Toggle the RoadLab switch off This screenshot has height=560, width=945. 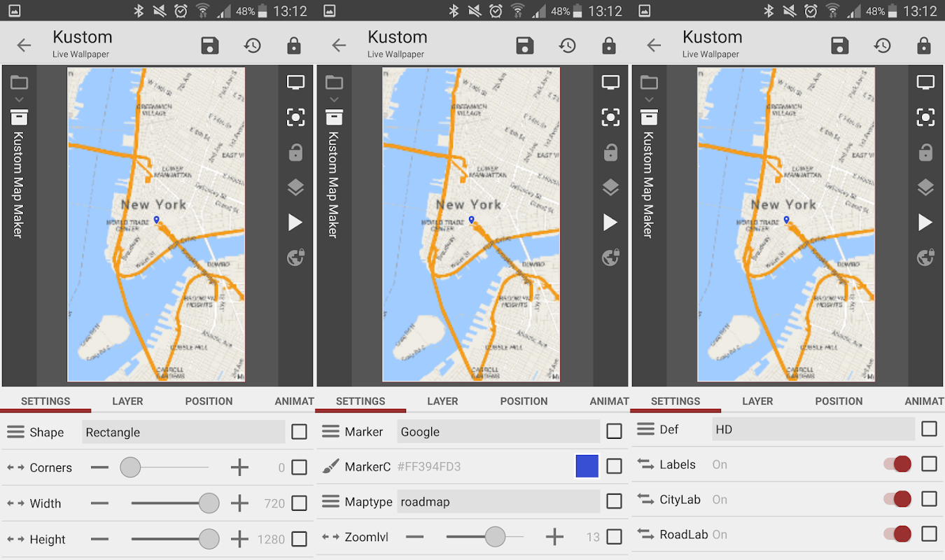[x=897, y=533]
